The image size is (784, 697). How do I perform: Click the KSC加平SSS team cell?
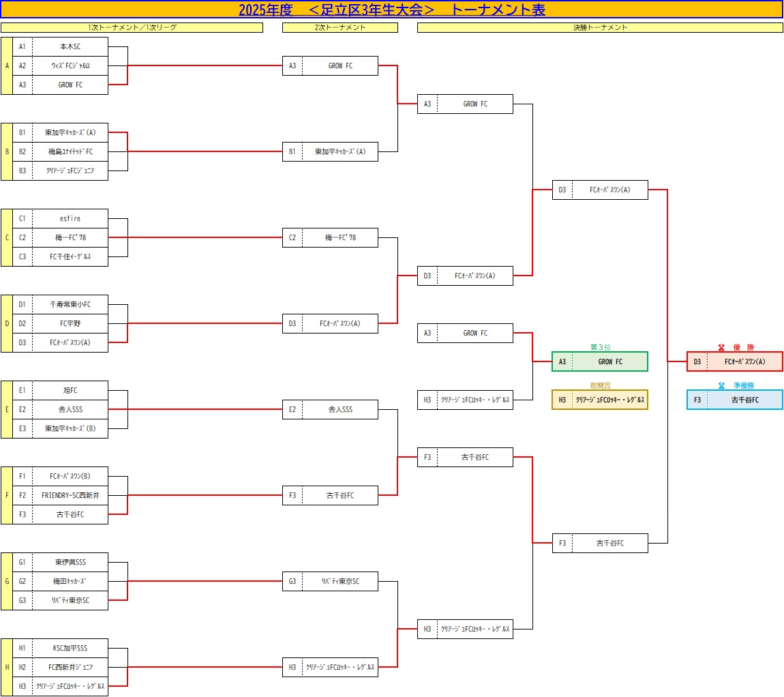click(70, 649)
